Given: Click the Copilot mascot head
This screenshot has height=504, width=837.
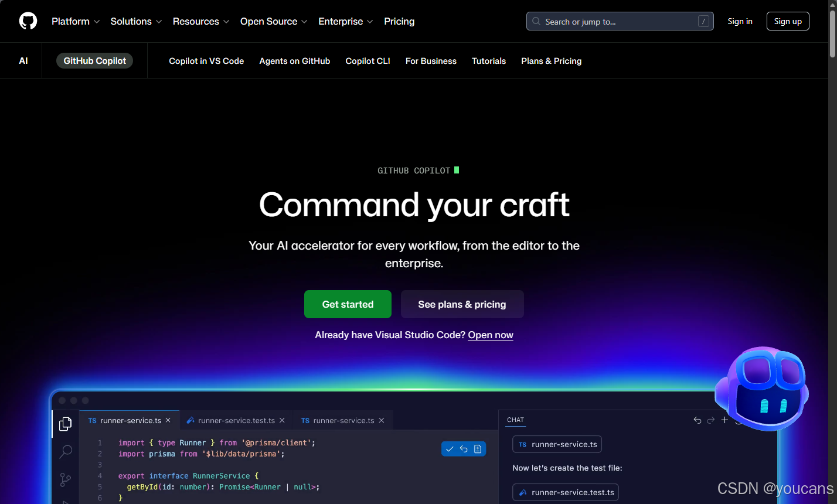Looking at the screenshot, I should click(762, 388).
